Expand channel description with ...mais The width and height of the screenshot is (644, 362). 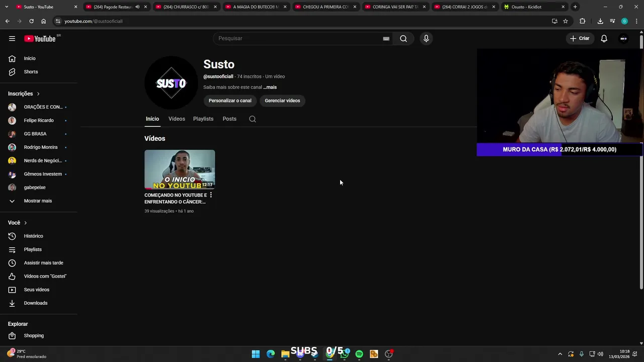click(270, 87)
